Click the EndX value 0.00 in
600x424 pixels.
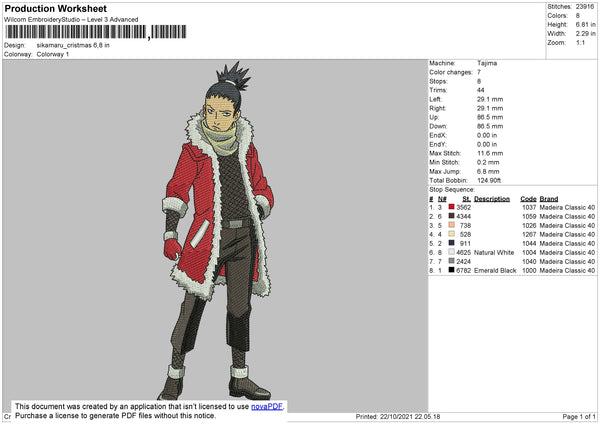487,135
